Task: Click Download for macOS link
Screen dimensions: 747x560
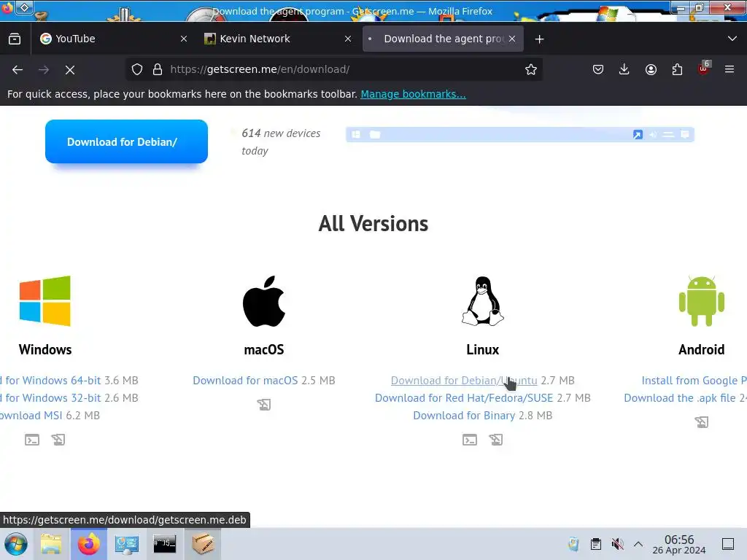Action: pos(245,381)
